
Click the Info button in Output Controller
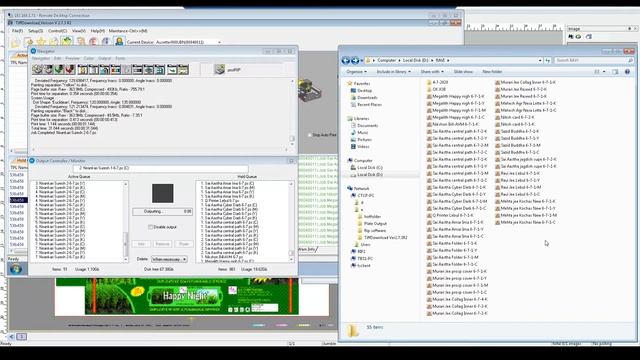point(141,244)
